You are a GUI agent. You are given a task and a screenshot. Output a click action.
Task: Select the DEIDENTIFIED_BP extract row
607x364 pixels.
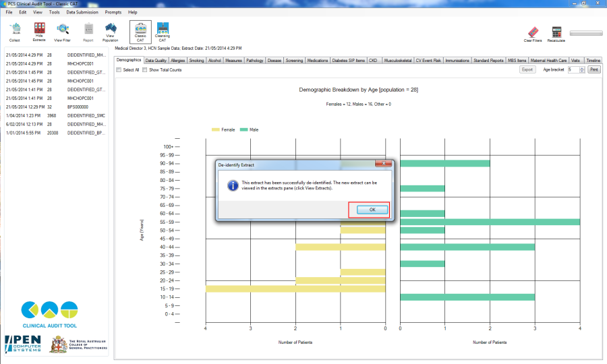click(x=56, y=133)
